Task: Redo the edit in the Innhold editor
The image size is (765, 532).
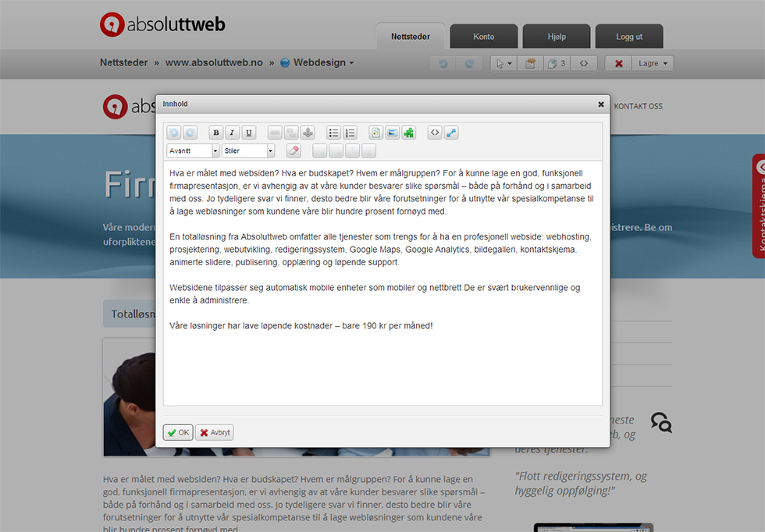Action: click(190, 133)
